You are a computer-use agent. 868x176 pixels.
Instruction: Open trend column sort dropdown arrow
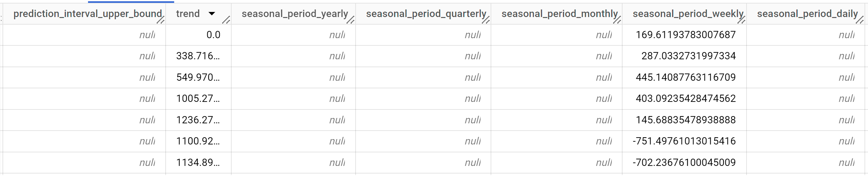coord(212,14)
